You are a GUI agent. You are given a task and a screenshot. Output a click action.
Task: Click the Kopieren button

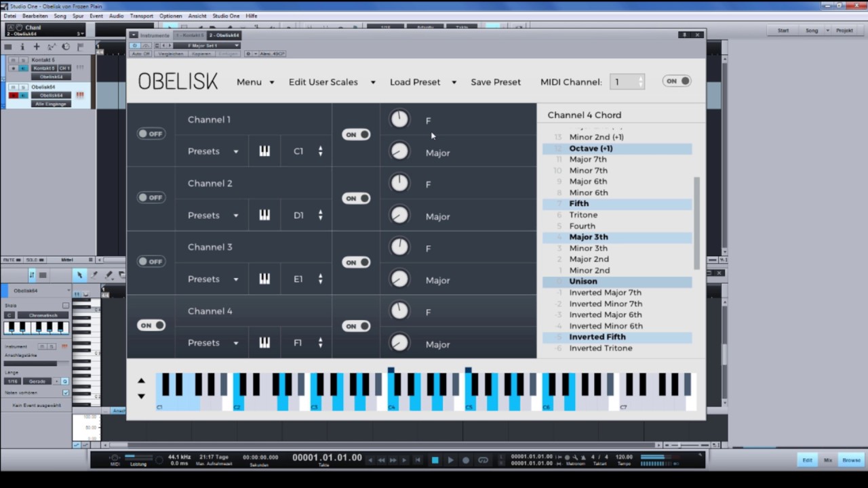click(x=201, y=54)
